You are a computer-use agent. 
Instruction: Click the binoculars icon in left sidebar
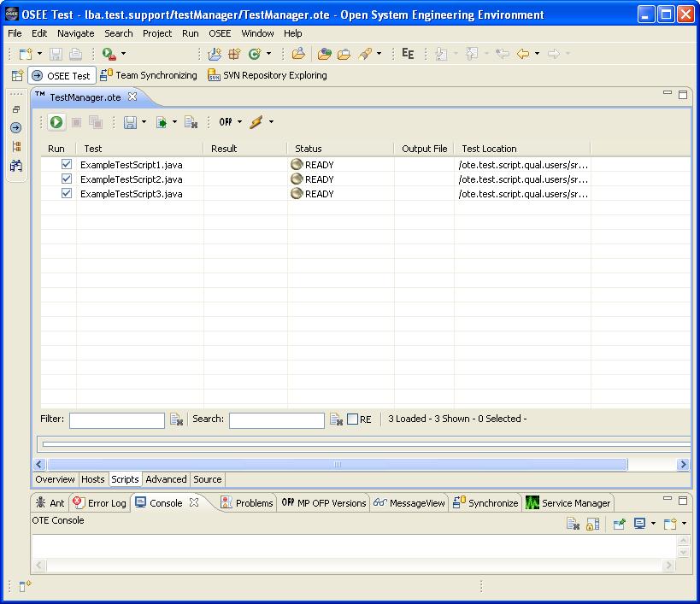[16, 166]
